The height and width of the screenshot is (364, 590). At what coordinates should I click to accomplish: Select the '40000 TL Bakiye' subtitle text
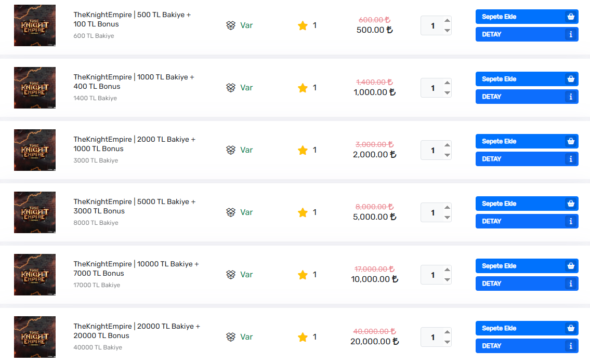[98, 347]
